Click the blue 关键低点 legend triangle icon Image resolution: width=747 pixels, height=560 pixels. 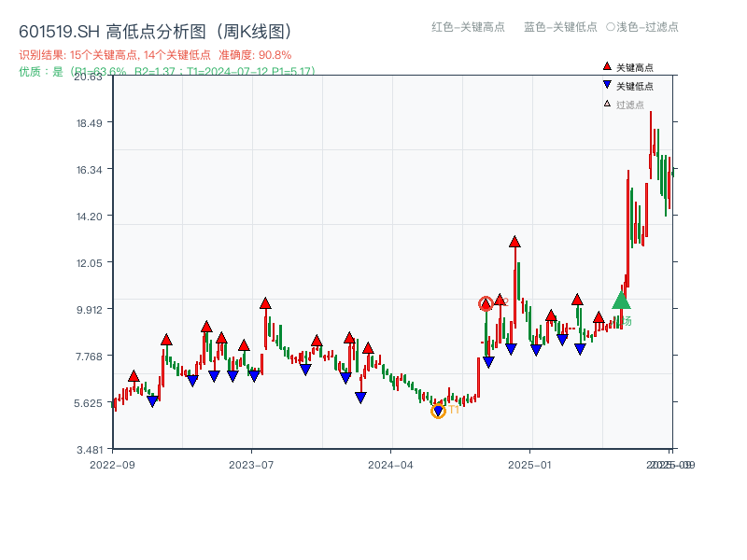[x=606, y=84]
